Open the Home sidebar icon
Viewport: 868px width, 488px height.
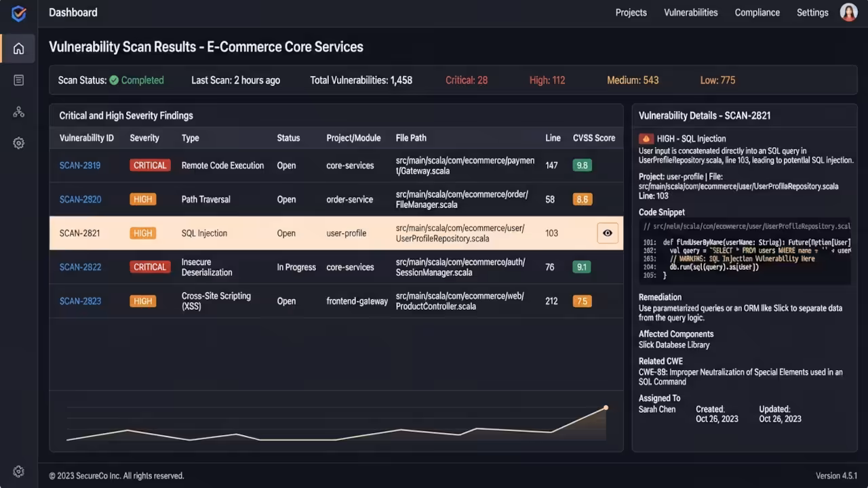click(x=19, y=49)
